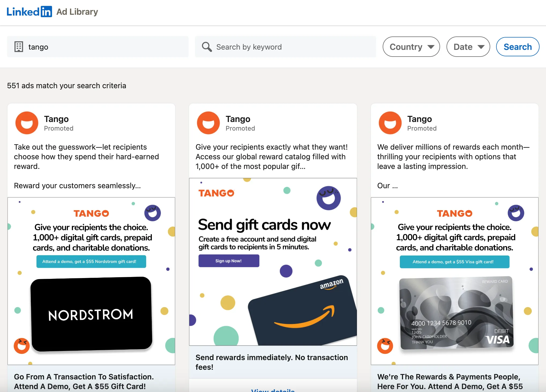Screen dimensions: 546x392
Task: Click the orange laughing face in the Nordstrom ad
Action: pos(22,346)
